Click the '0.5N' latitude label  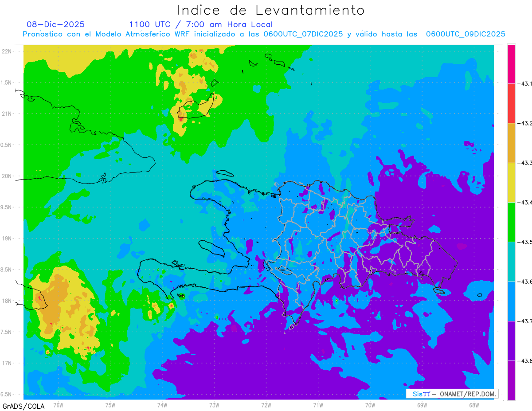coord(6,145)
